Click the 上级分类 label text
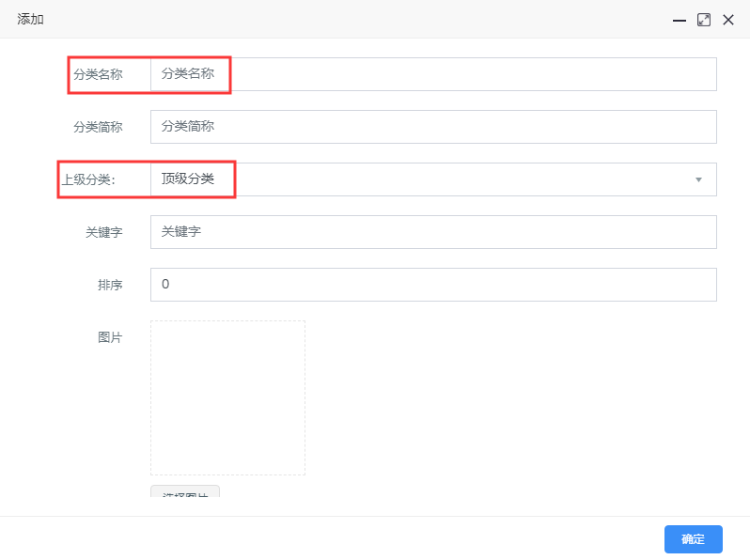 pyautogui.click(x=88, y=179)
